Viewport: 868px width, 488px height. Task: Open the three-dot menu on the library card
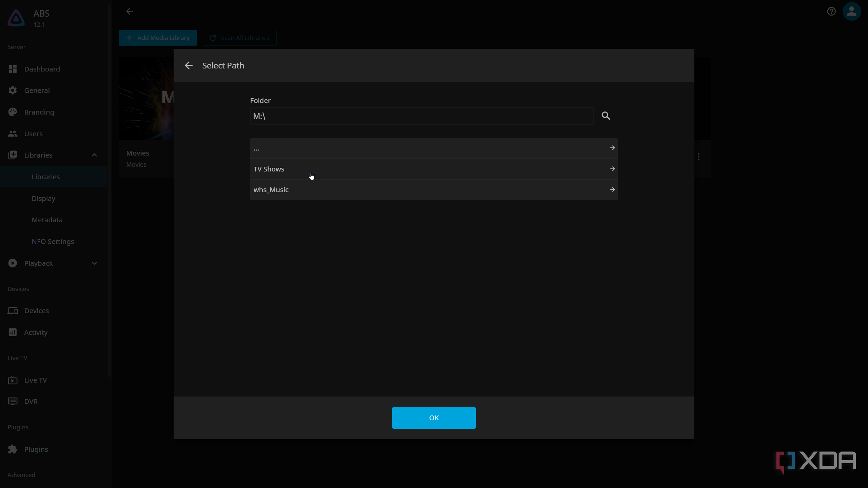(698, 157)
